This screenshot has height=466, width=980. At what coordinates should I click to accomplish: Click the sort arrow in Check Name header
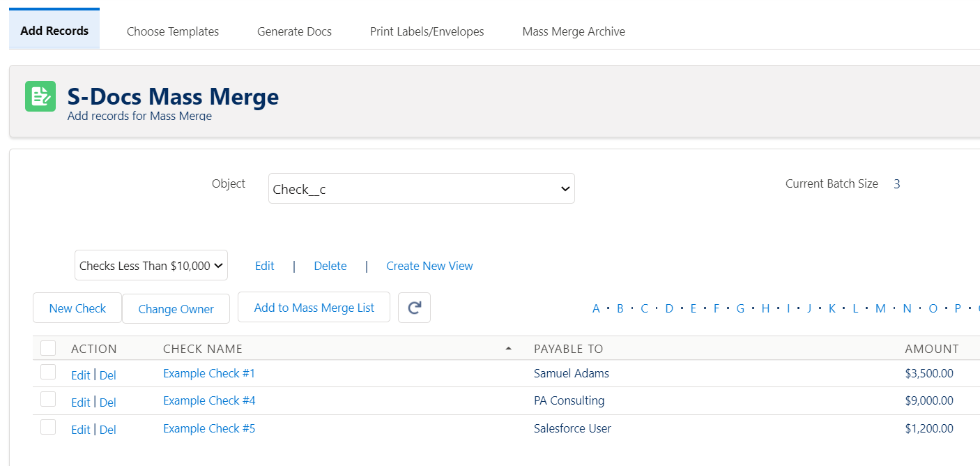coord(508,349)
